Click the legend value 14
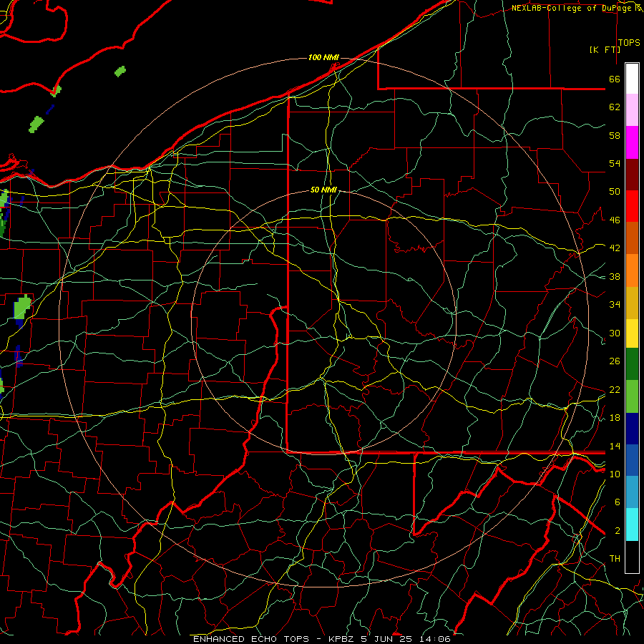The height and width of the screenshot is (644, 644). pos(615,446)
